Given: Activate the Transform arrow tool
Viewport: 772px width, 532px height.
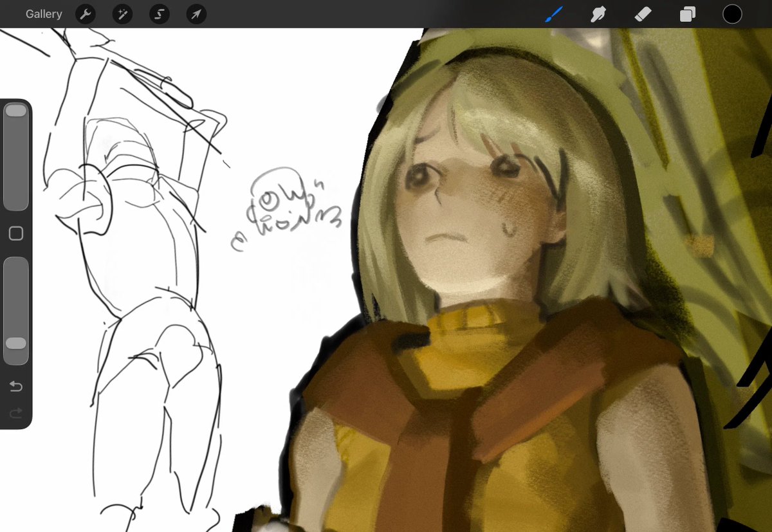Looking at the screenshot, I should coord(196,14).
